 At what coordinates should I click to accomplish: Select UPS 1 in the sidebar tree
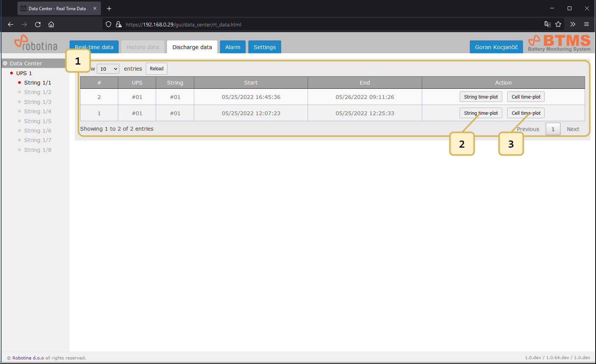coord(24,73)
